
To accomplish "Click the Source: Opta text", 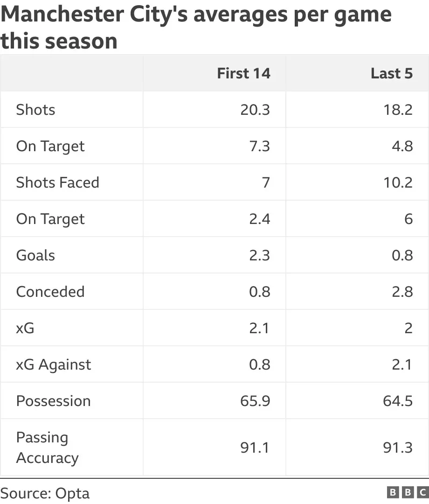I will [45, 493].
